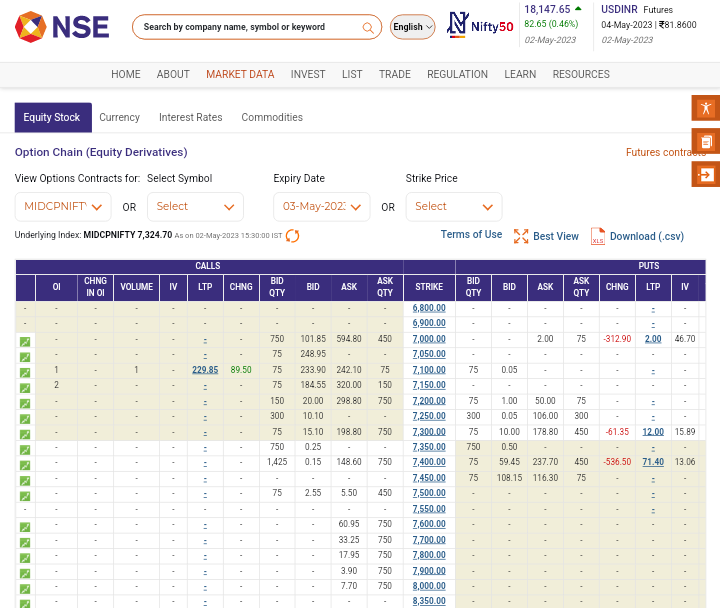720x608 pixels.
Task: Open chart icon for strike 7,700.00
Action: coord(25,543)
